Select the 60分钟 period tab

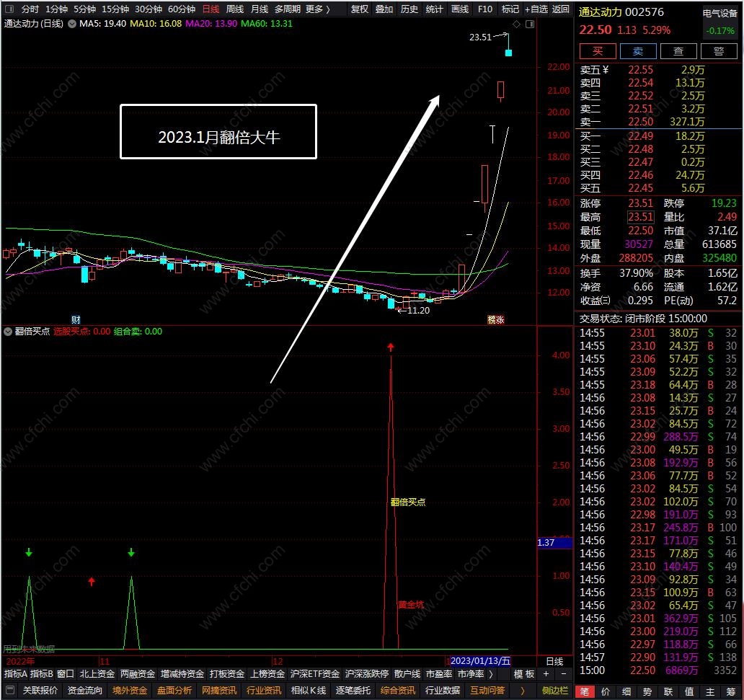click(182, 9)
